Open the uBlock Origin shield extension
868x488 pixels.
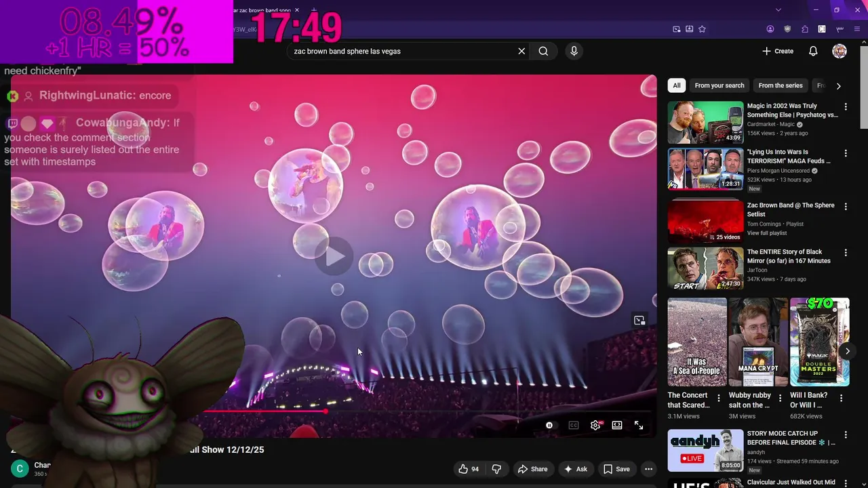point(787,29)
